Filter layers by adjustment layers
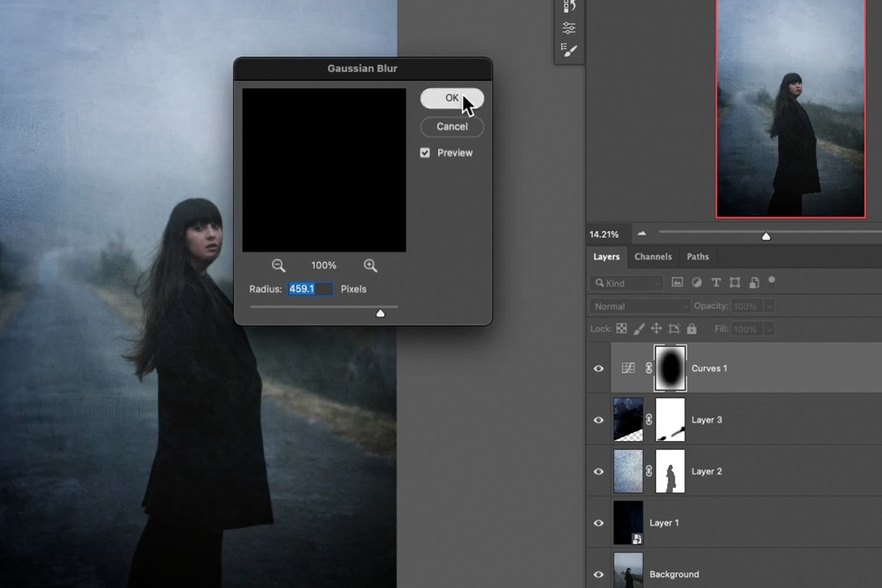Image resolution: width=882 pixels, height=588 pixels. pos(696,282)
